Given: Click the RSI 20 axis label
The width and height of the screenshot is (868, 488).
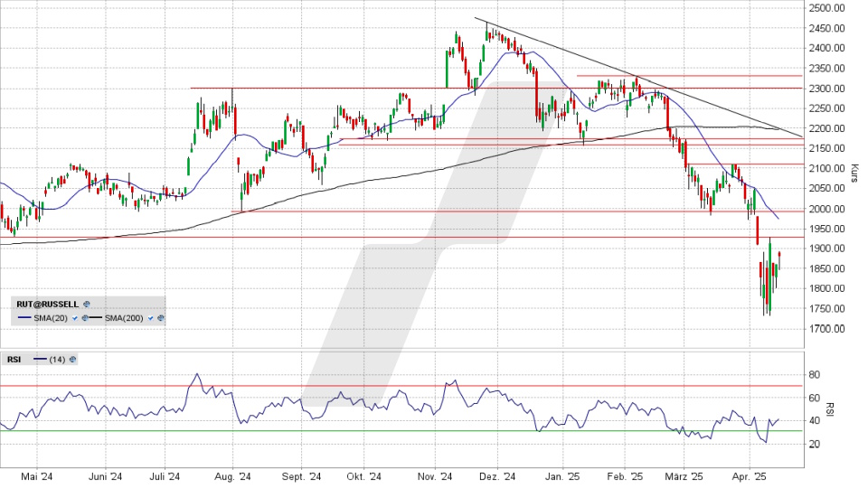Looking at the screenshot, I should (815, 444).
